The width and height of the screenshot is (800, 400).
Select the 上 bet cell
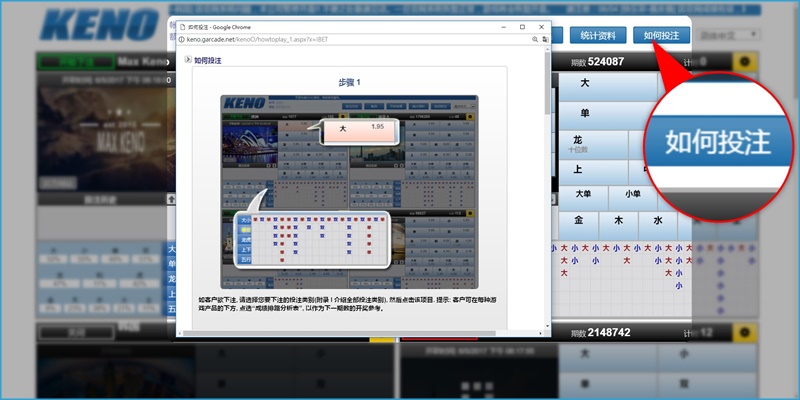[x=593, y=172]
